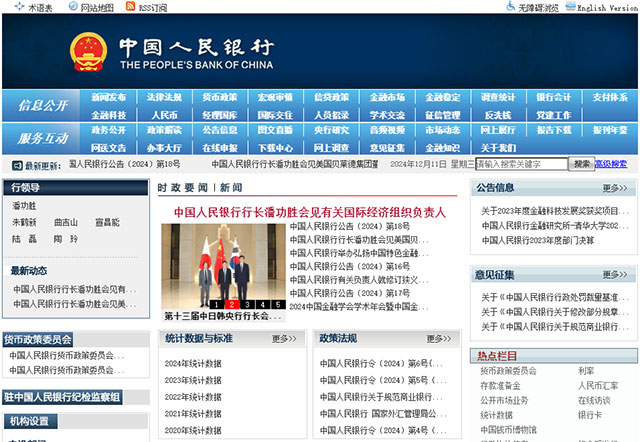Click the English Version mail icon
640x442 pixels.
(x=597, y=7)
